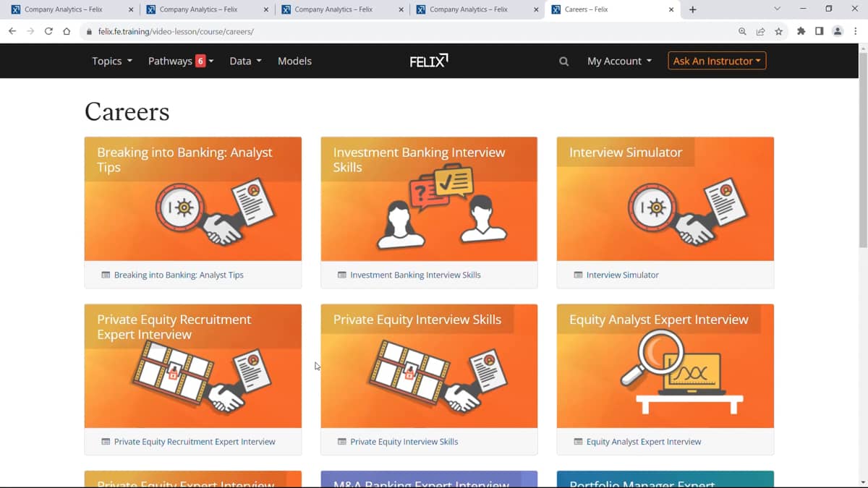This screenshot has height=488, width=868.
Task: Click the scrollbar down arrow
Action: pyautogui.click(x=862, y=481)
